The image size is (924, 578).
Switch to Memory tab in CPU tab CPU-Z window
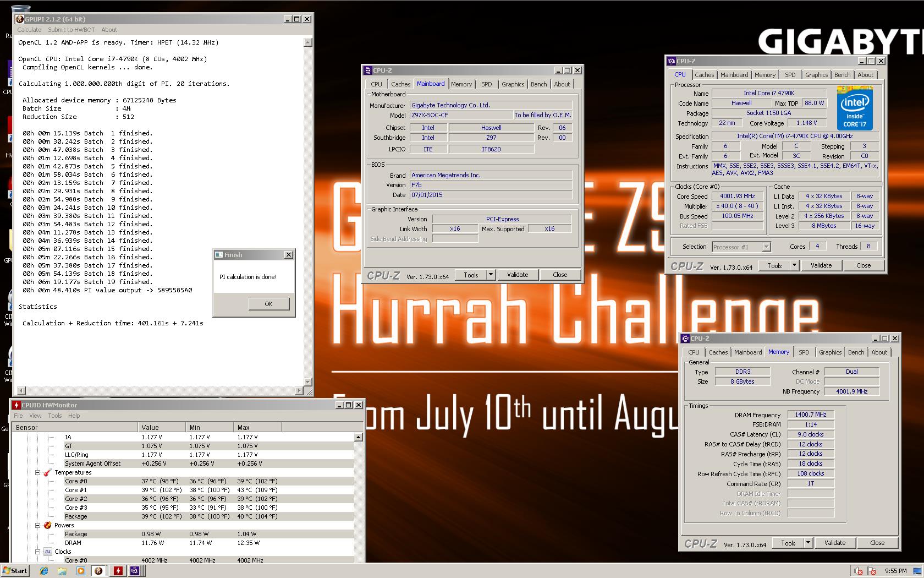click(x=765, y=75)
